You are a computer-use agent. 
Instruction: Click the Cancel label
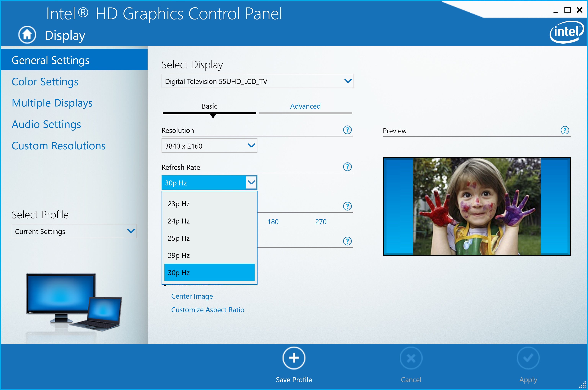(x=411, y=379)
